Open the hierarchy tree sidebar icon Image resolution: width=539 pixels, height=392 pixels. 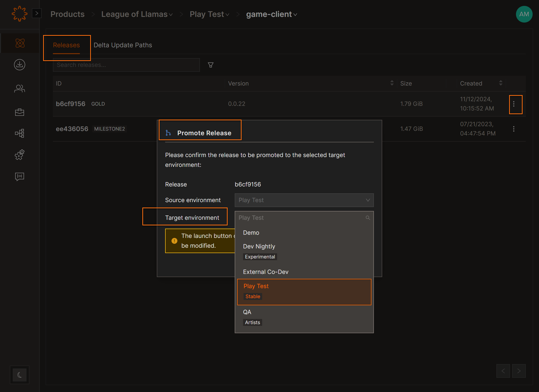click(x=20, y=133)
